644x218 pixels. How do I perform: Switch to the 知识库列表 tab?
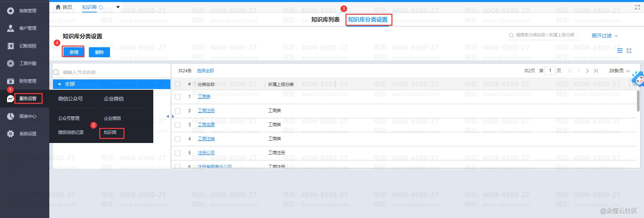(325, 20)
